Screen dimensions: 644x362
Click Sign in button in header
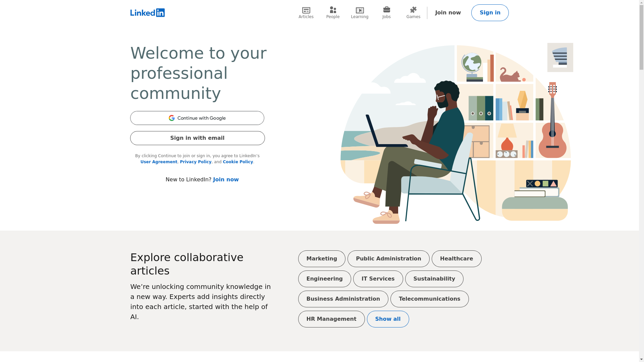point(490,12)
